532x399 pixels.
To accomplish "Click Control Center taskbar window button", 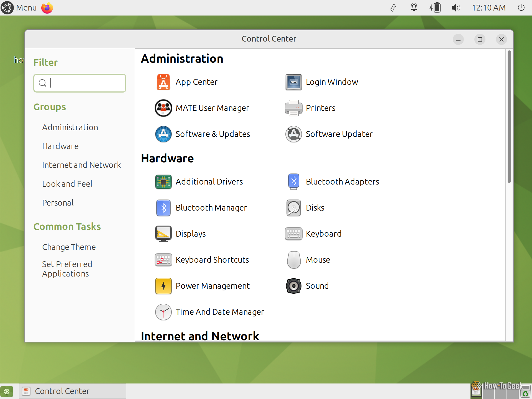I will [x=73, y=391].
